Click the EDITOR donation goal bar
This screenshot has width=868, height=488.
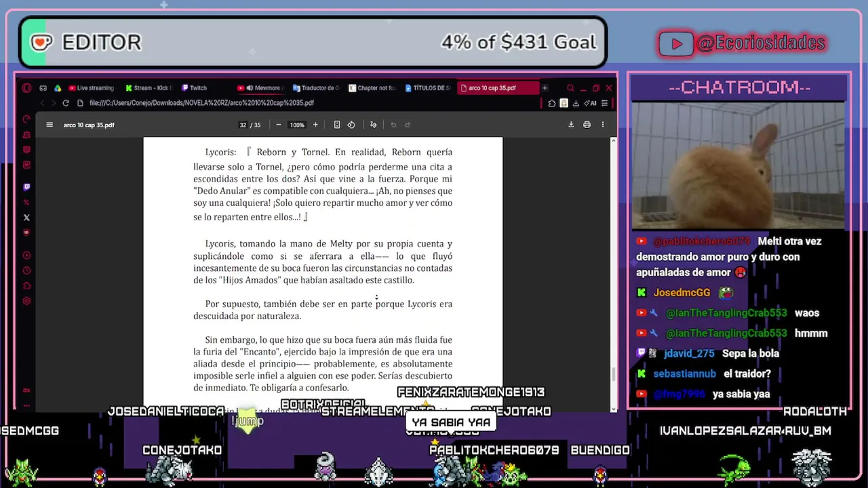click(x=313, y=42)
